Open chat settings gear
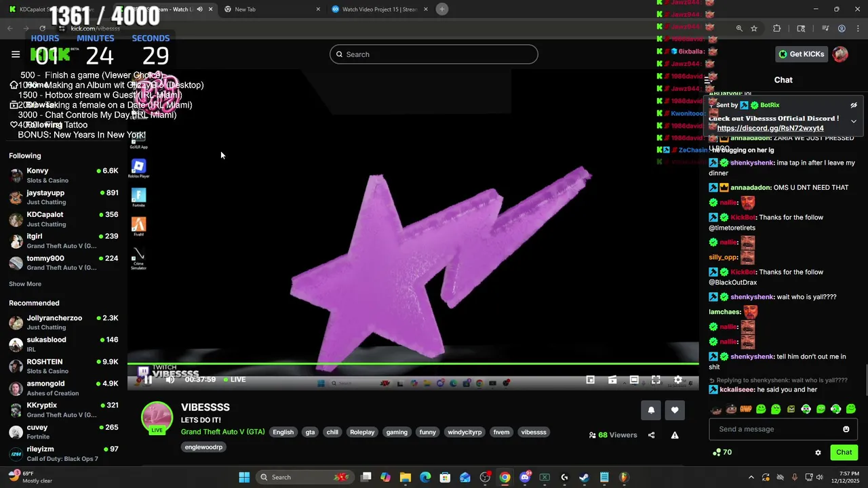 (818, 452)
